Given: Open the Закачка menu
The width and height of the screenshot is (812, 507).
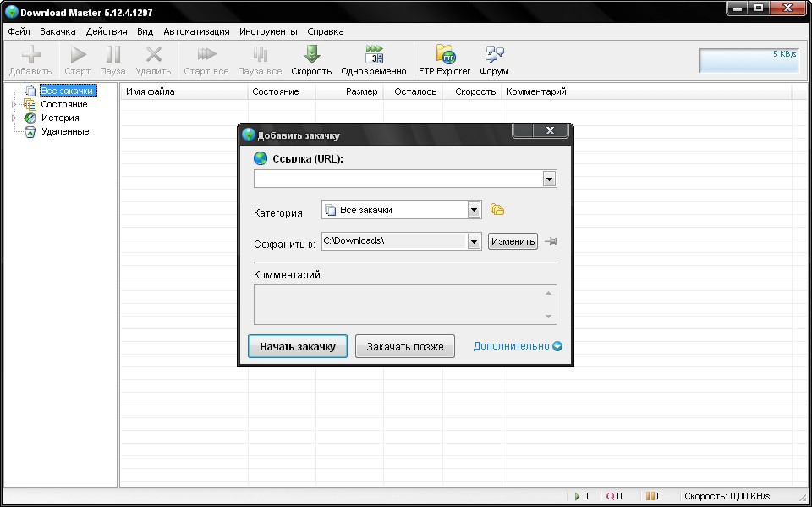Looking at the screenshot, I should click(x=58, y=31).
